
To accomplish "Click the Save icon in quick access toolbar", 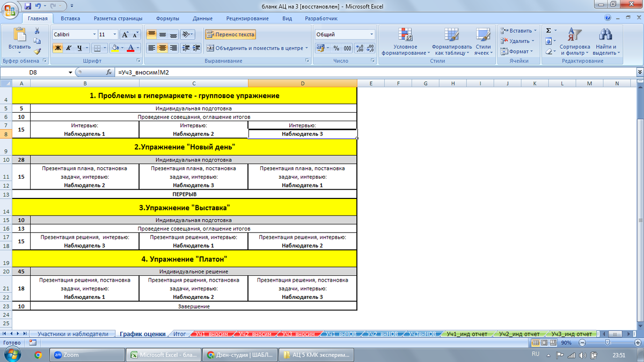I will point(27,6).
